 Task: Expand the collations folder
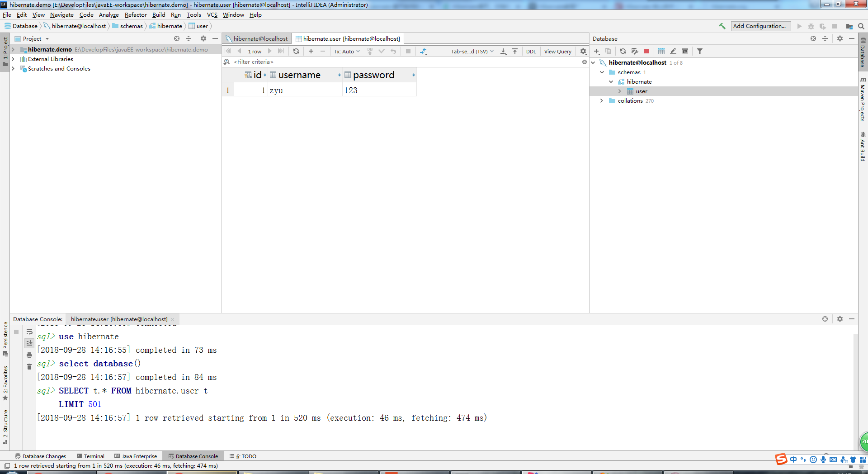point(602,101)
